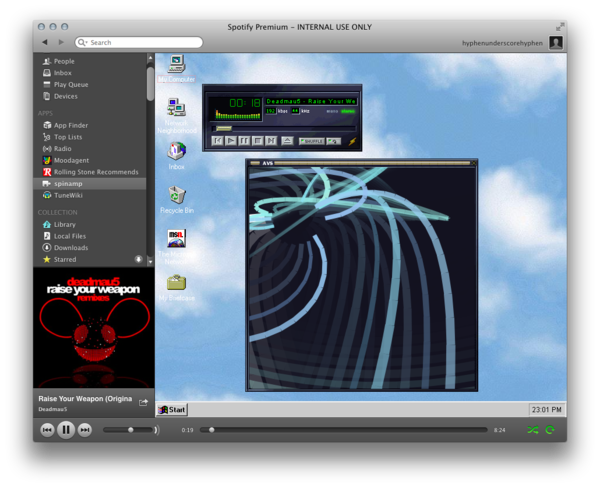Image resolution: width=600 pixels, height=488 pixels.
Task: Go forward with navigation arrow
Action: point(61,42)
